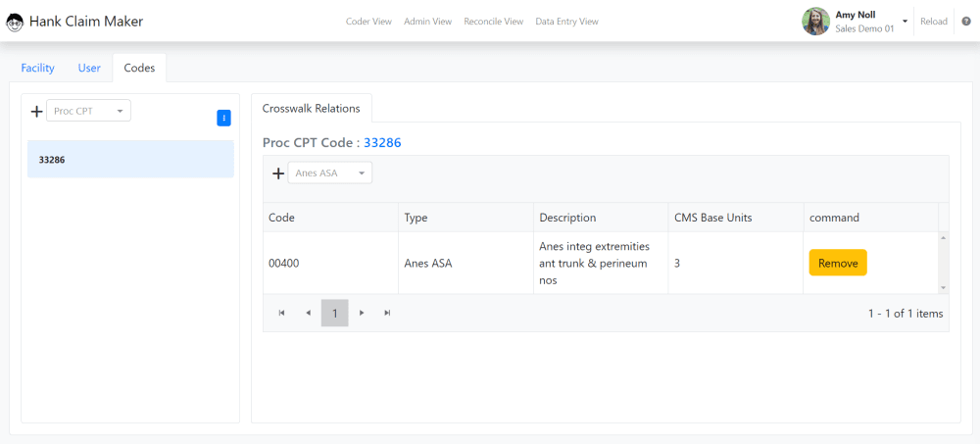The height and width of the screenshot is (444, 980).
Task: Jump to the last page of results
Action: 387,313
